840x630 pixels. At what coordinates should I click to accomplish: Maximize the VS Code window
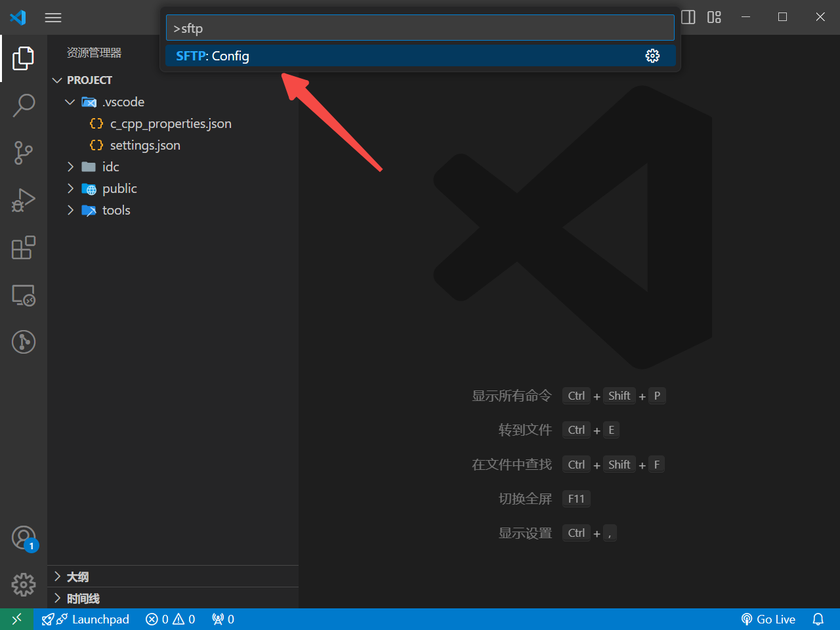click(x=782, y=17)
